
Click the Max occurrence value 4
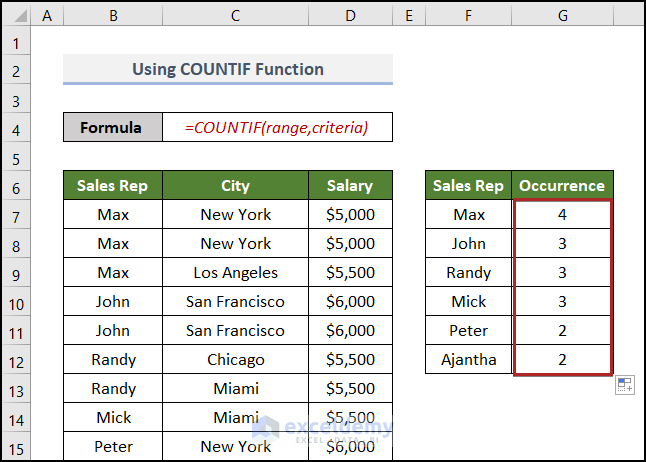[x=562, y=214]
